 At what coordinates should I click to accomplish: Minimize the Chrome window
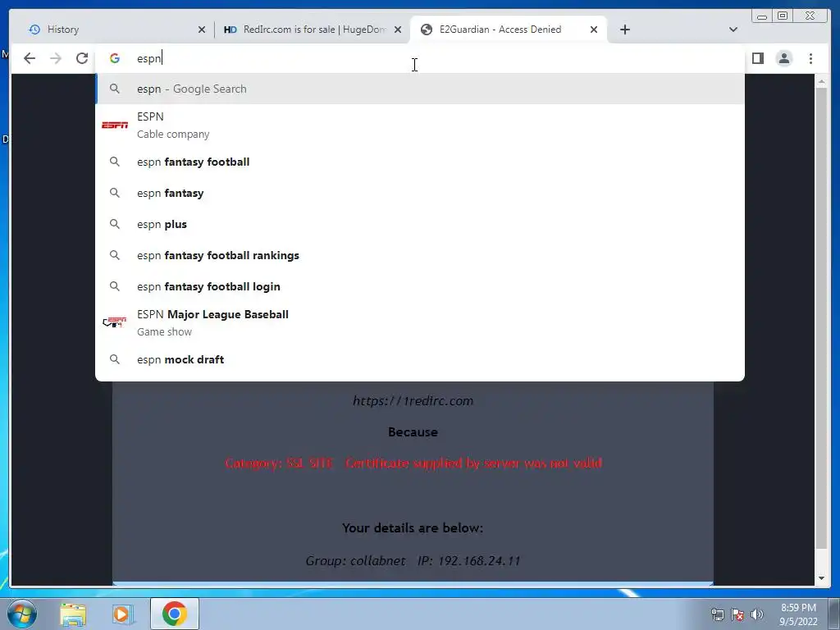pos(762,16)
